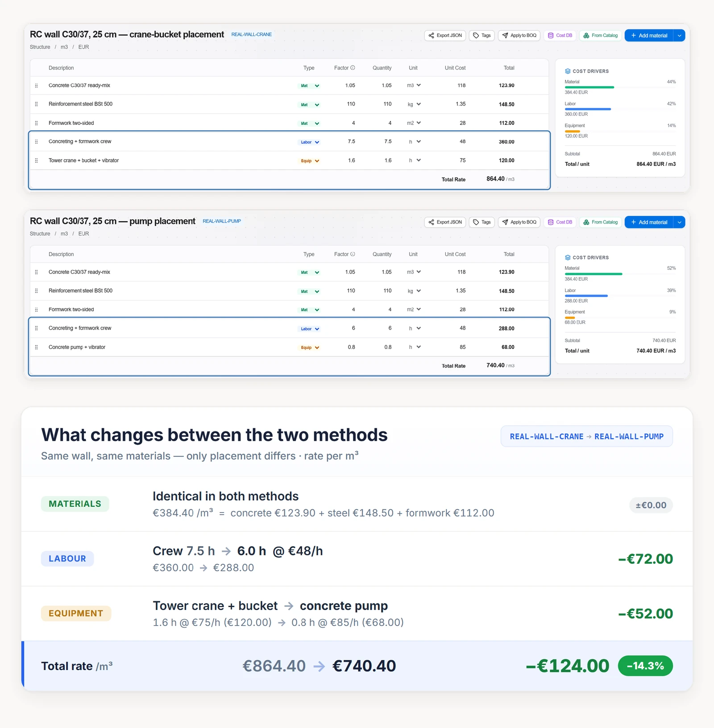Open unit m3 dropdown in crane concrete row
This screenshot has width=714, height=728.
pos(414,85)
